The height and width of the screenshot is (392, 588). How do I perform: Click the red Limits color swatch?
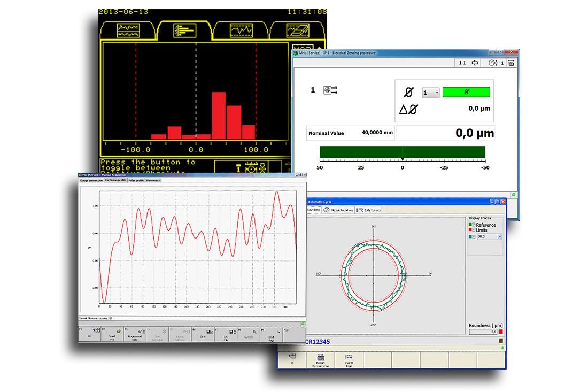(470, 229)
